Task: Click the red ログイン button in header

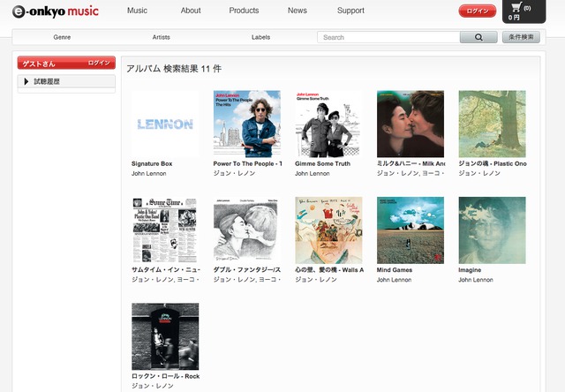Action: pyautogui.click(x=477, y=11)
